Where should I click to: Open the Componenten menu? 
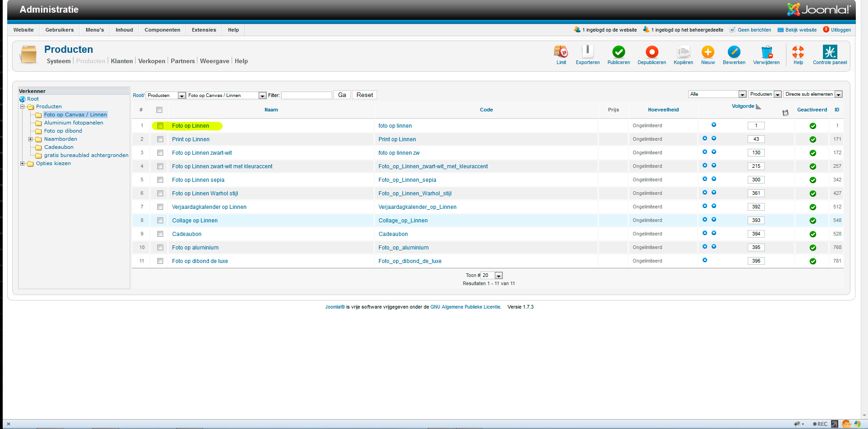162,30
